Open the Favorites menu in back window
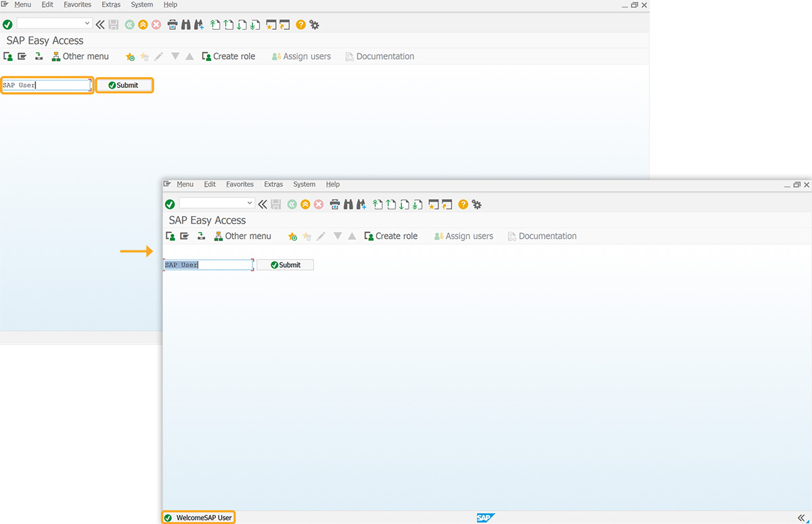The height and width of the screenshot is (524, 812). (x=77, y=5)
